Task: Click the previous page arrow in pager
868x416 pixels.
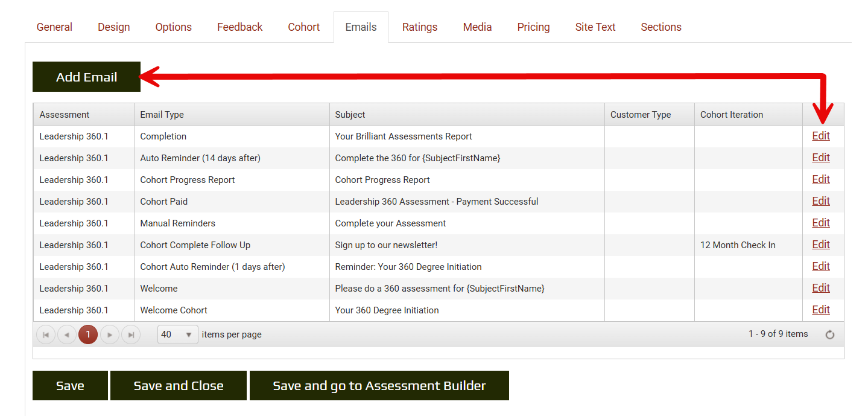Action: (x=67, y=334)
